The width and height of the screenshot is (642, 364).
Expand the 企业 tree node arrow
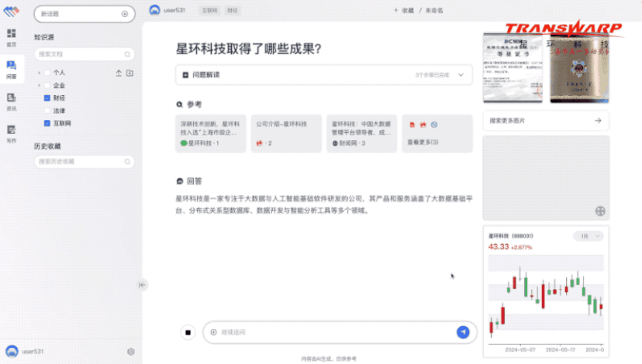pos(39,85)
